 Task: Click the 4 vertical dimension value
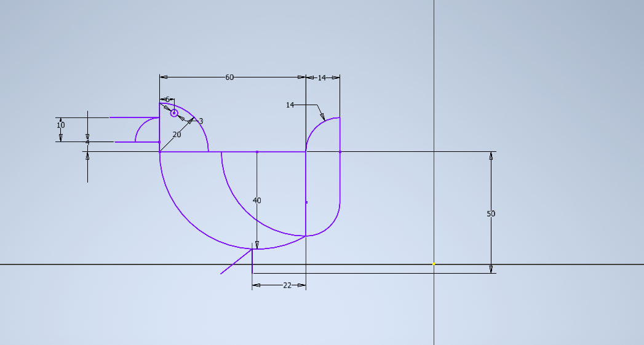pyautogui.click(x=87, y=142)
